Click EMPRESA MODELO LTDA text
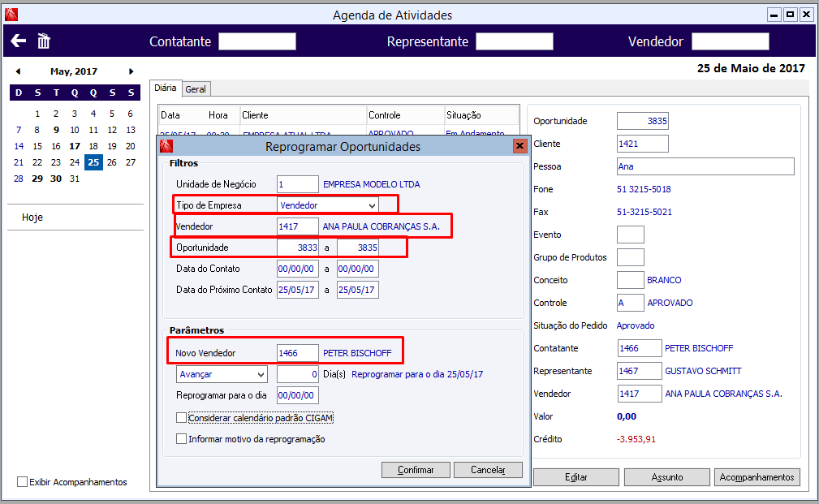Image resolution: width=819 pixels, height=504 pixels. click(x=372, y=184)
